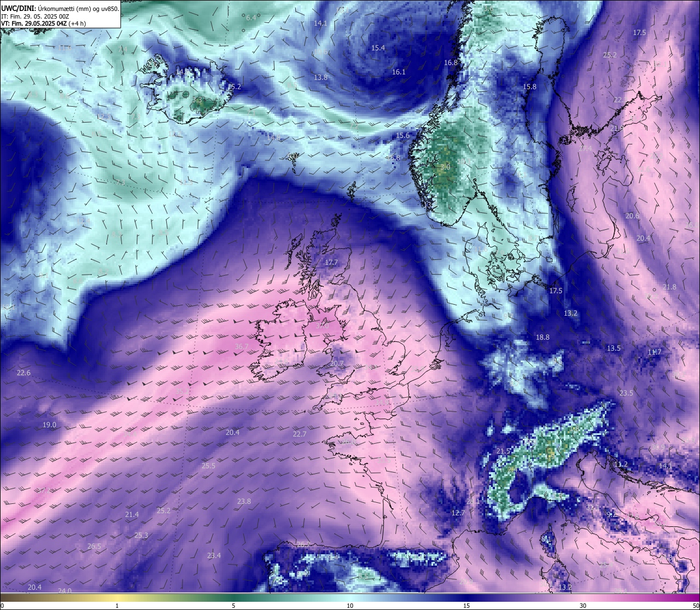700x610 pixels.
Task: Click the colorbar tick label 30
Action: click(583, 606)
